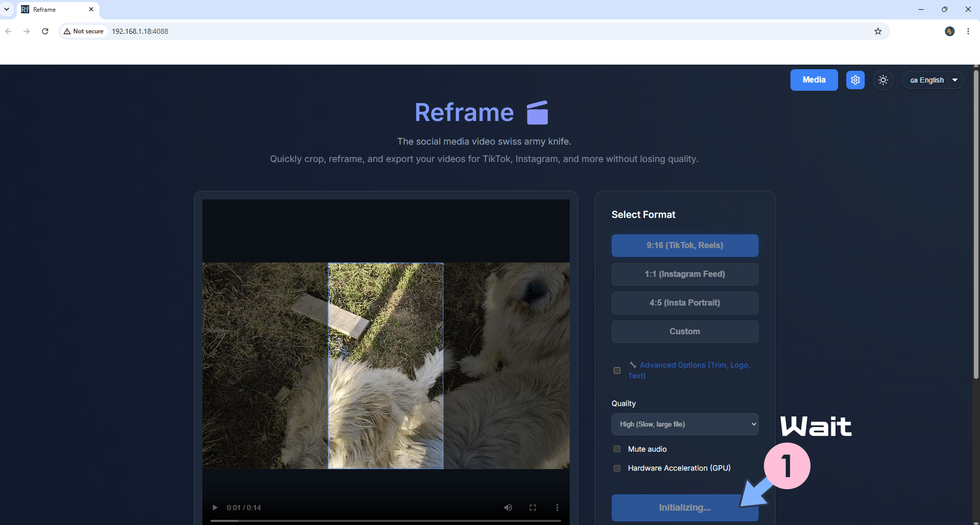Minimize the browser window

coord(921,9)
